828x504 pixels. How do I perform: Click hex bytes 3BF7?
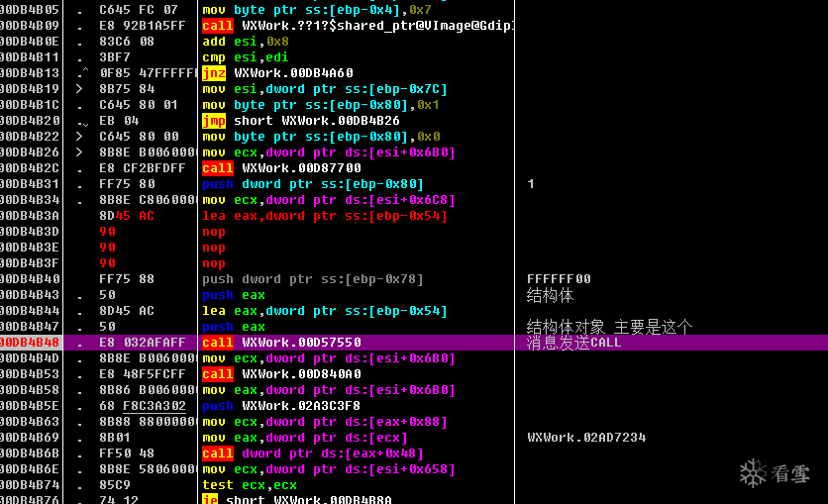(x=115, y=57)
